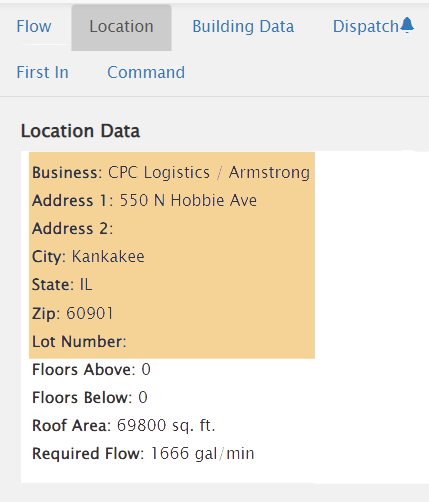Screen dimensions: 429x502
Task: Click the highlighted orange address block
Action: point(172,255)
